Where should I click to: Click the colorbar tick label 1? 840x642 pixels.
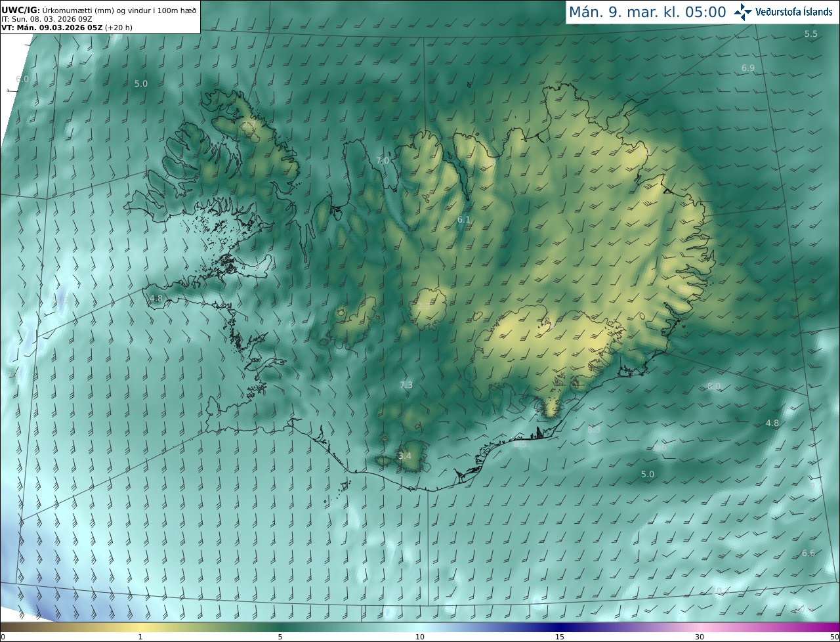[x=140, y=637]
